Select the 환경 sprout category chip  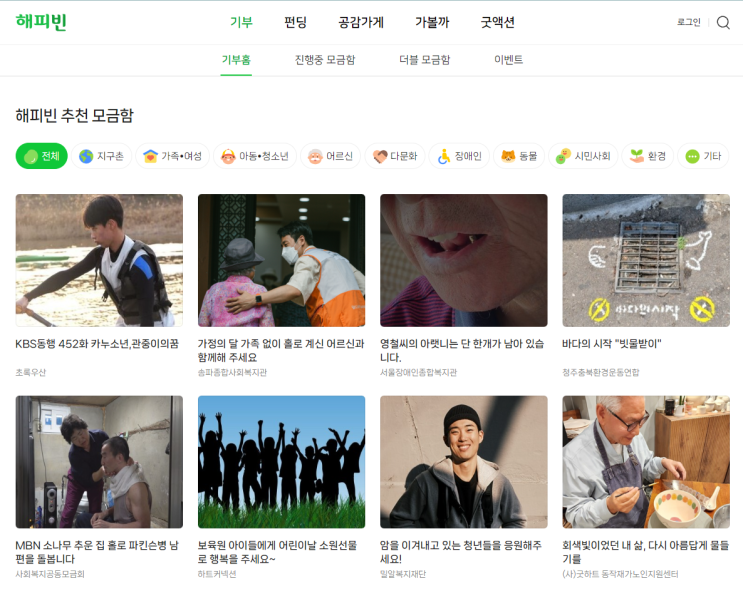pyautogui.click(x=648, y=156)
